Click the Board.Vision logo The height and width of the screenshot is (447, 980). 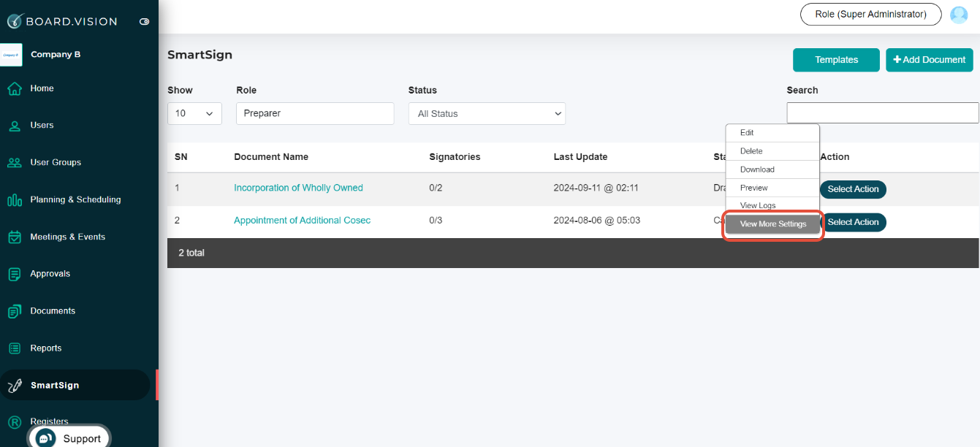click(x=61, y=21)
